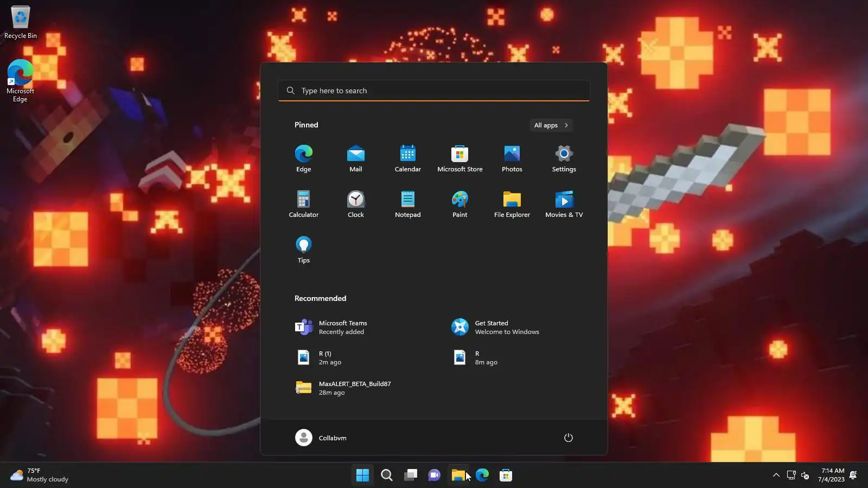This screenshot has width=868, height=488.
Task: Select the Microsoft Edge desktop shortcut
Action: click(x=20, y=81)
